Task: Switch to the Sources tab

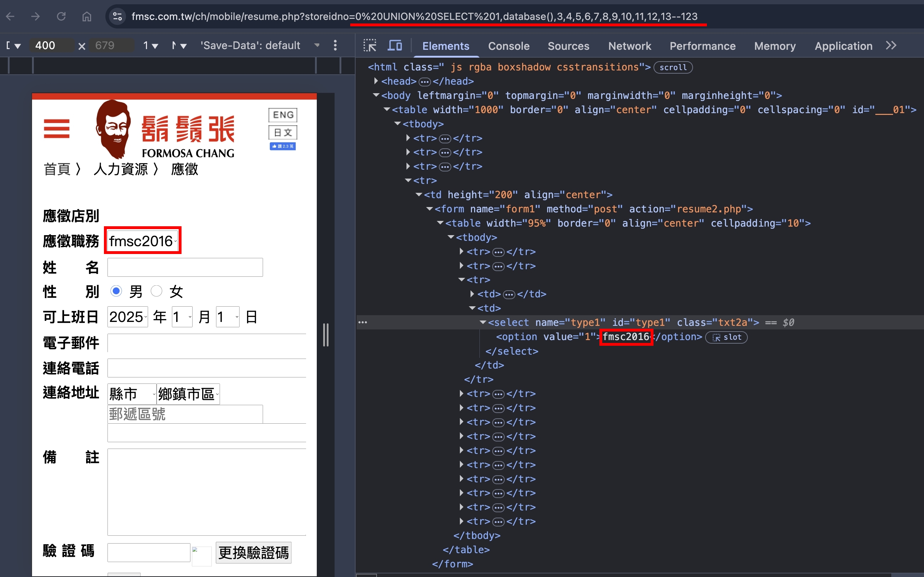Action: (568, 46)
